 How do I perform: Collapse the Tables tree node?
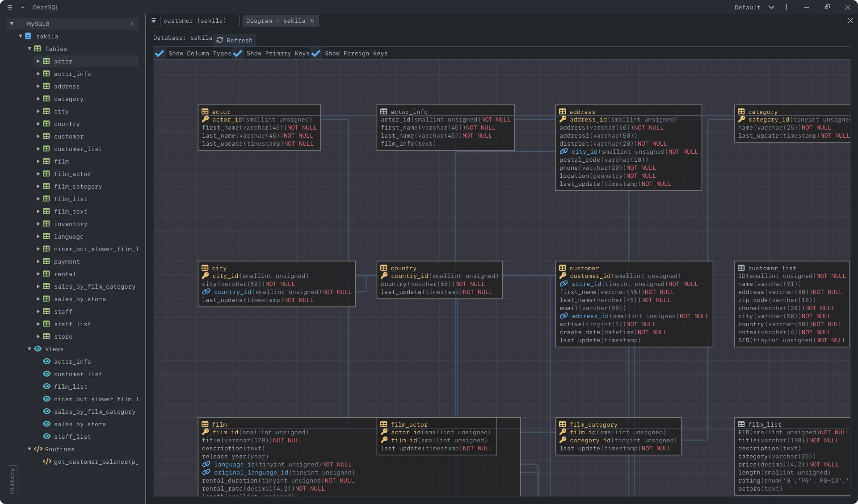coord(29,49)
